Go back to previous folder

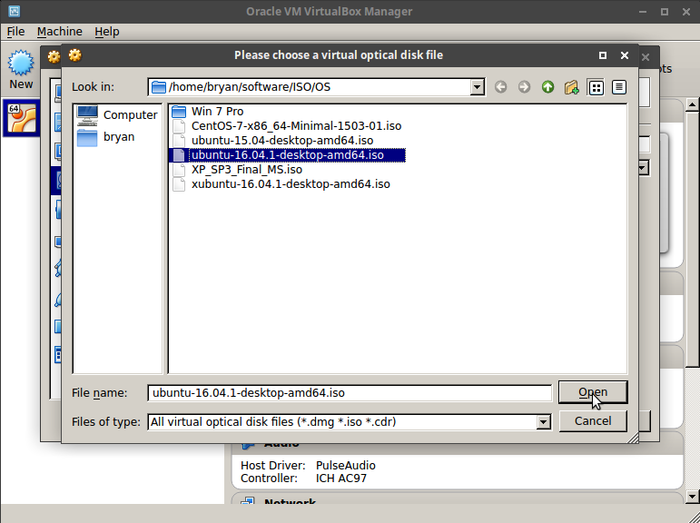tap(501, 87)
